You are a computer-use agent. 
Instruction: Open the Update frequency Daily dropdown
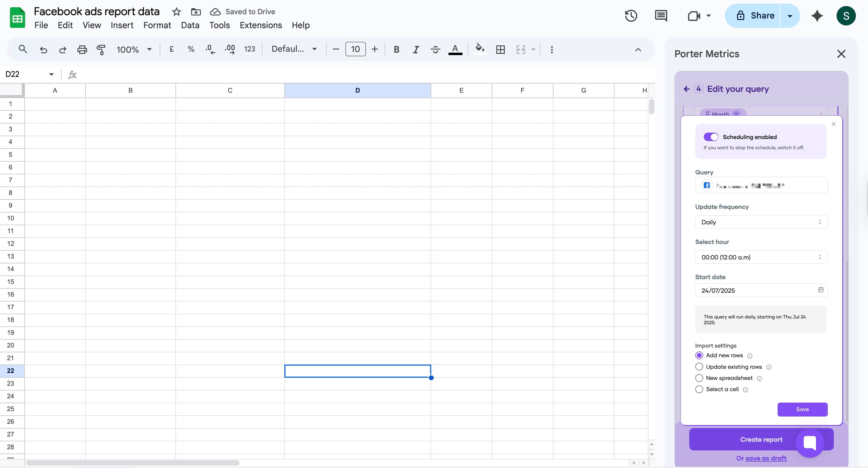tap(761, 222)
